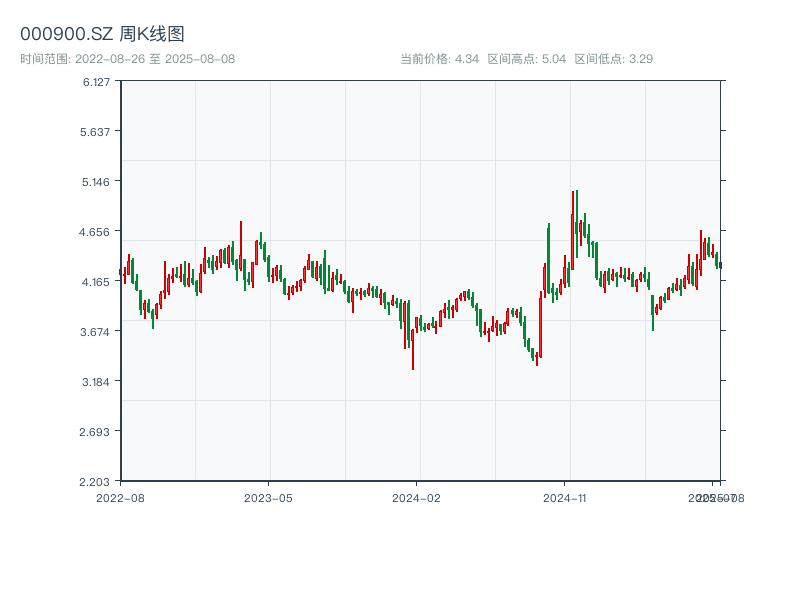Select the 2023-05 x-axis date label
The width and height of the screenshot is (800, 600).
pos(268,497)
